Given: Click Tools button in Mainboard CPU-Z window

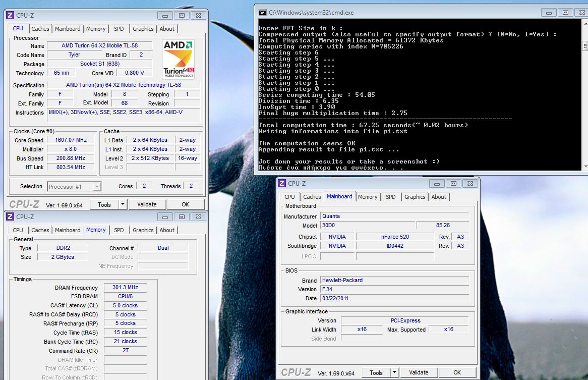Looking at the screenshot, I should tap(376, 372).
